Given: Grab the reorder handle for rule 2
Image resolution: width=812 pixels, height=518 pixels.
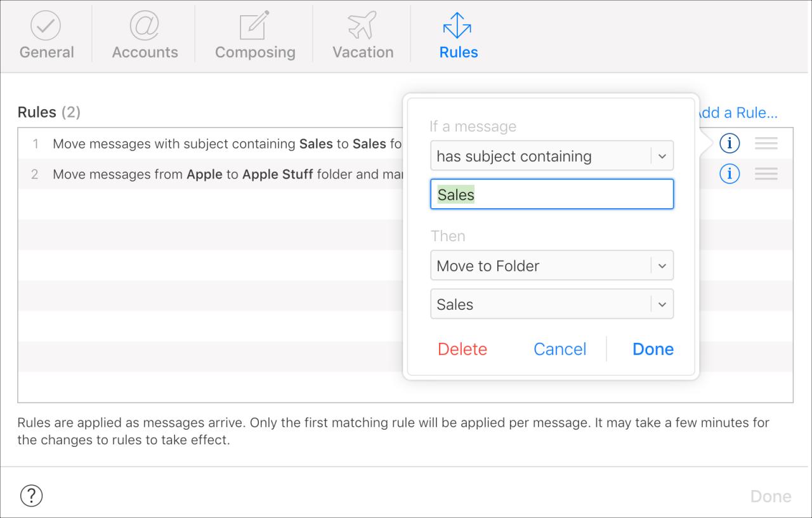Looking at the screenshot, I should coord(766,173).
